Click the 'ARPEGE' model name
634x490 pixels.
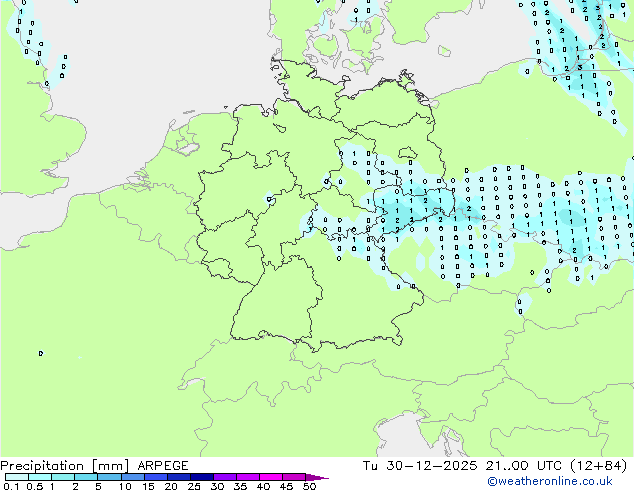[x=163, y=466]
